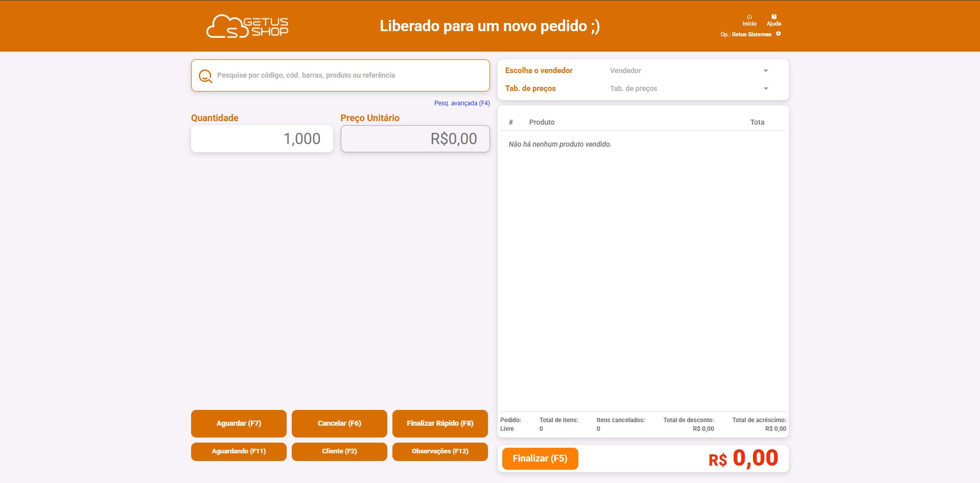
Task: Open Observações (F12) button
Action: pos(440,451)
